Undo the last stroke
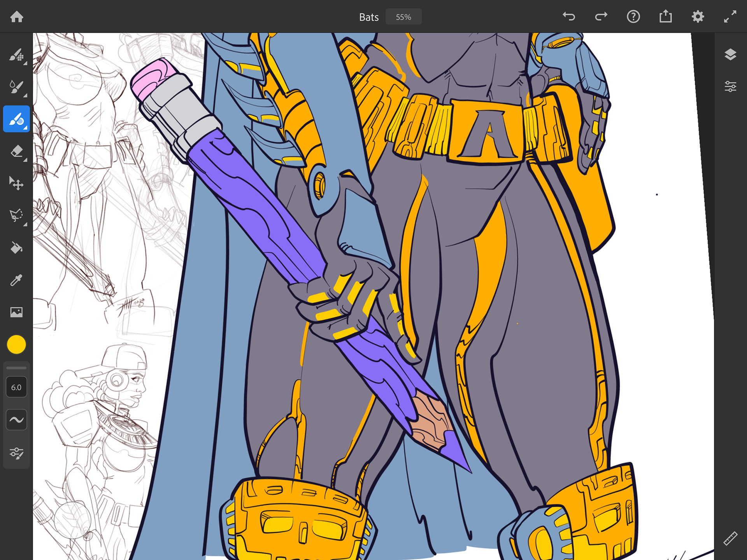Image resolution: width=747 pixels, height=560 pixels. (x=569, y=17)
